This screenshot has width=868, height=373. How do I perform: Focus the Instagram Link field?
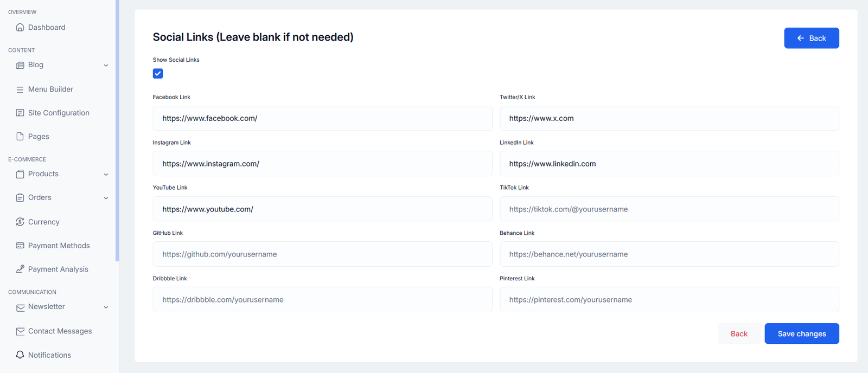click(322, 164)
